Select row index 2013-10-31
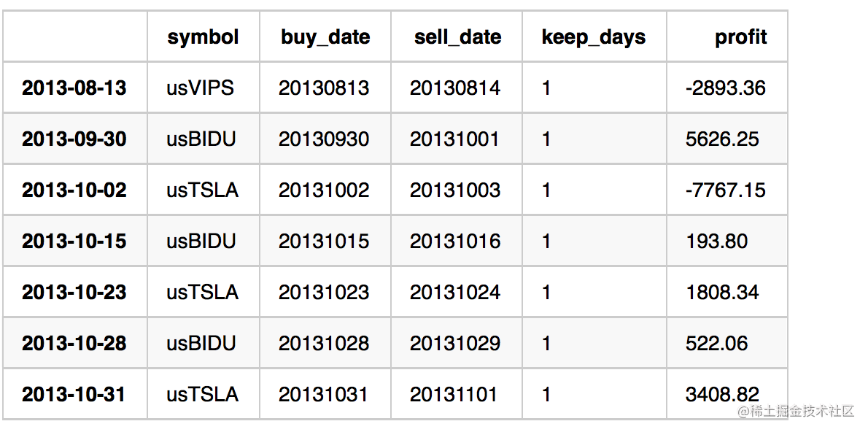Screen dimensions: 868x432 [x=74, y=395]
